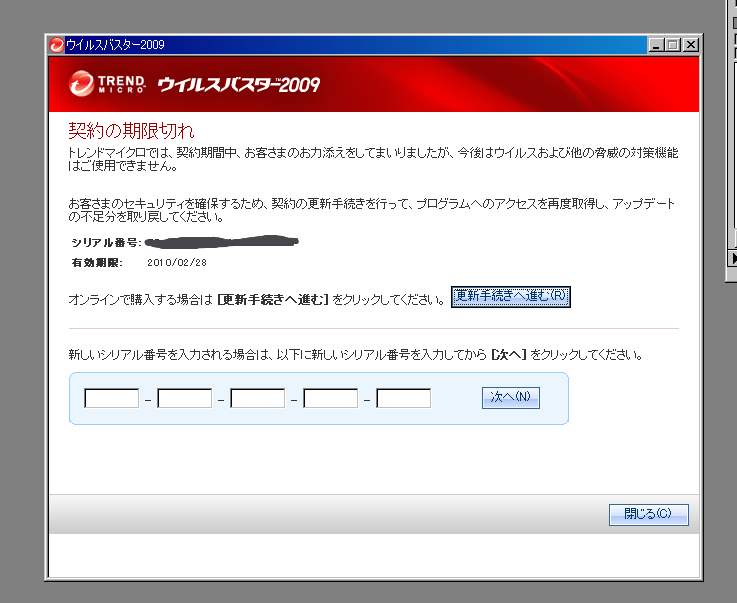Click the 有効期限 label
737x603 pixels.
click(97, 263)
